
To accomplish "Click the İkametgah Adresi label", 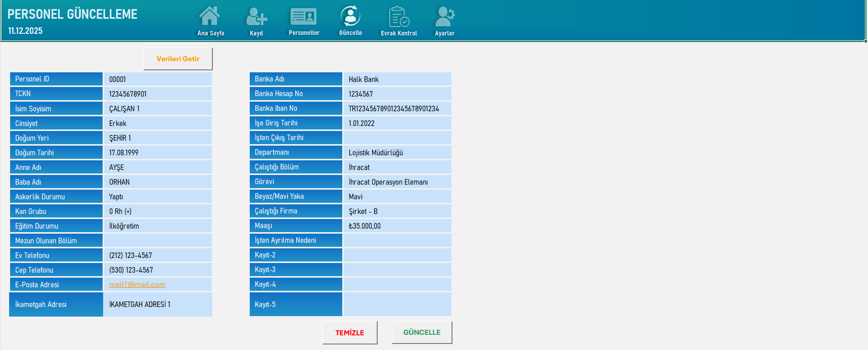I will pos(56,304).
